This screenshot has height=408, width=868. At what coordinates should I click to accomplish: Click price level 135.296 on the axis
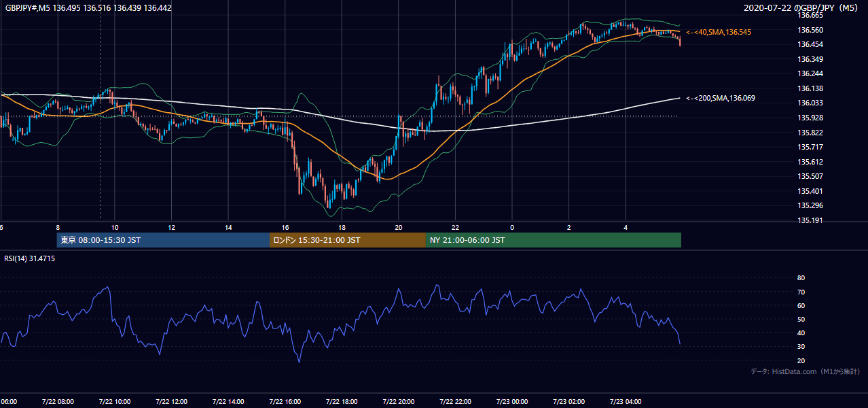[x=810, y=205]
